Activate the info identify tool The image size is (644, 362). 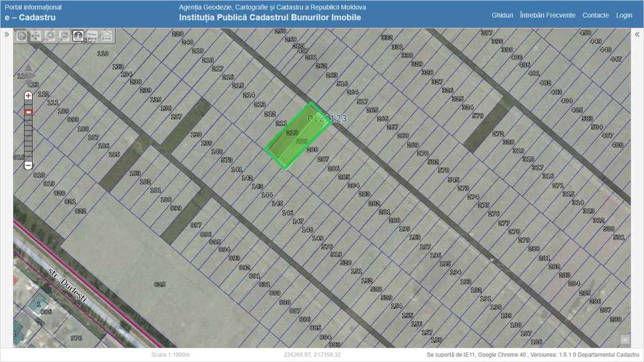(78, 36)
